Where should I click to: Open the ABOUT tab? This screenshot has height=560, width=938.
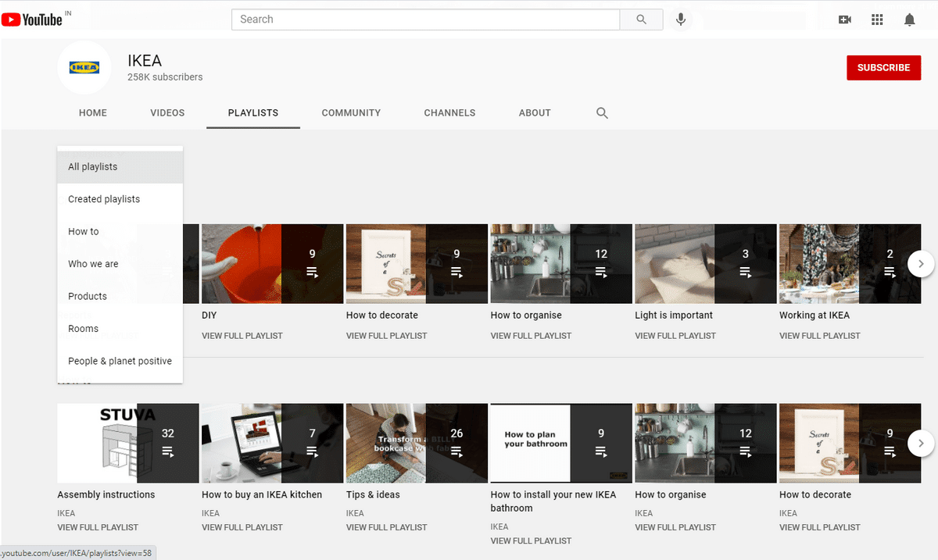[x=535, y=113]
